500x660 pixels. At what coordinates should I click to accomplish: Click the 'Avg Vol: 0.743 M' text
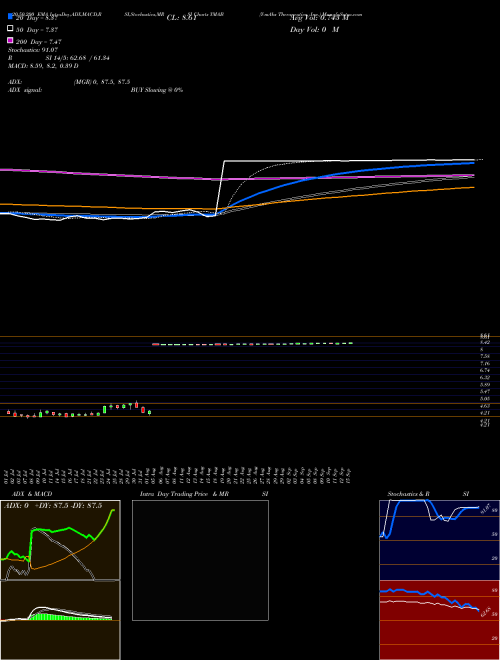coord(319,18)
